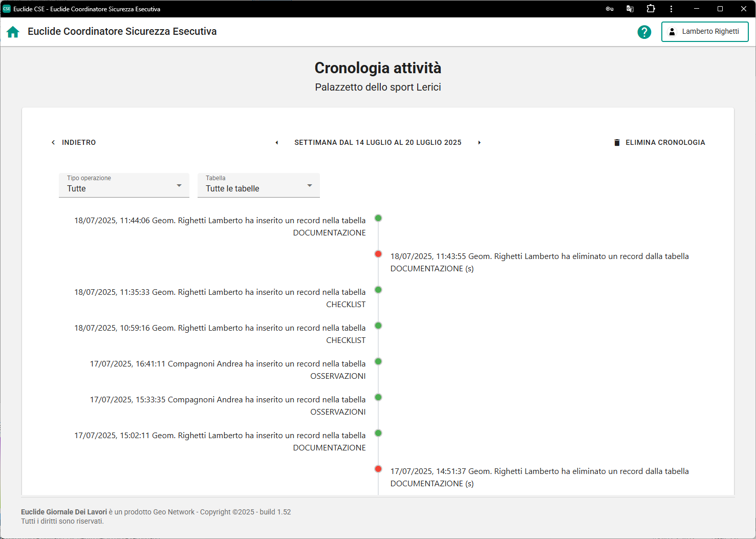Click red marker for 11:43:55 deletion
The width and height of the screenshot is (756, 539).
[378, 254]
